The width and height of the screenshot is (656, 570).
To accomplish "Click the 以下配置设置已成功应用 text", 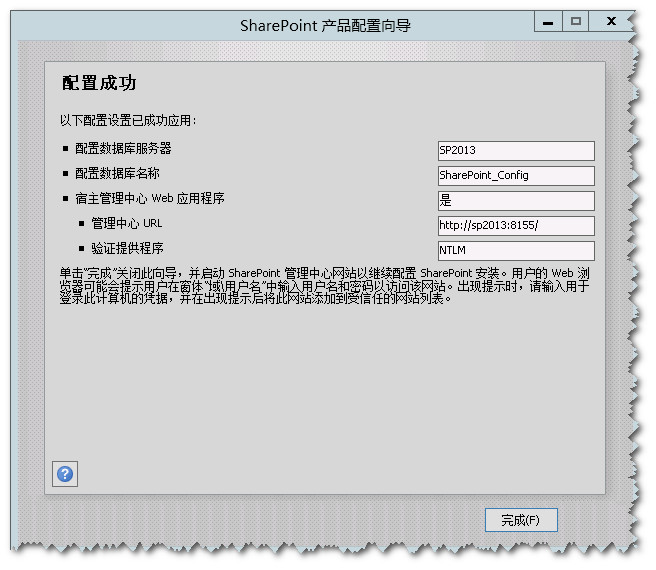I will [x=128, y=121].
